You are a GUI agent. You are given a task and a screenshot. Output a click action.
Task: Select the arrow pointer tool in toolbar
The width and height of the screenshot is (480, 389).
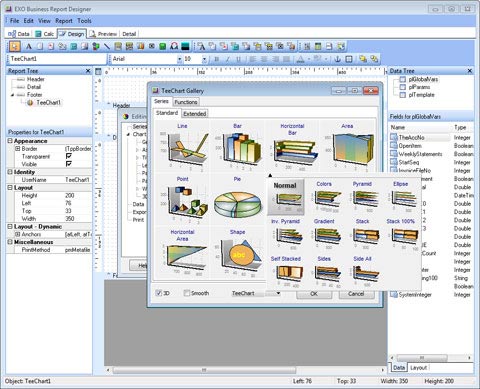(14, 46)
